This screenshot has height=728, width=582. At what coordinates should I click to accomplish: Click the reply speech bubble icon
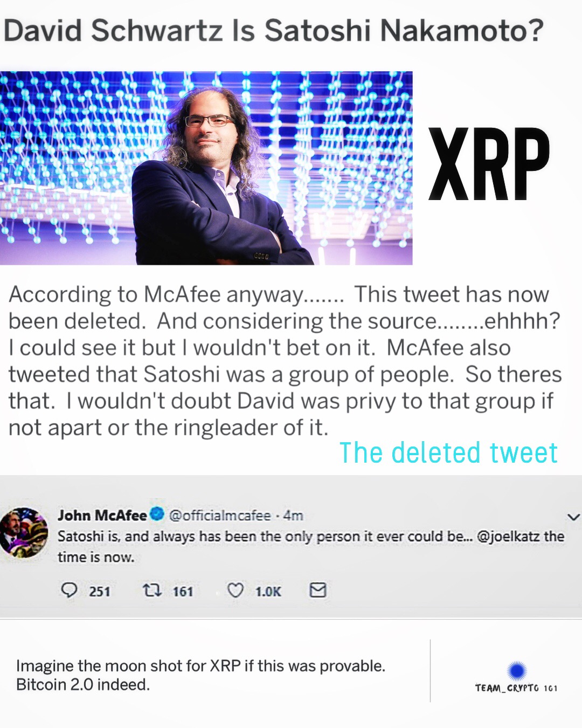(69, 590)
